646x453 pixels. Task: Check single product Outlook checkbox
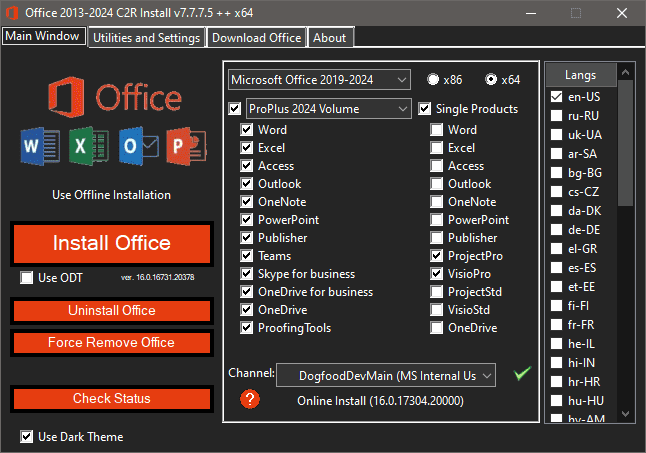tap(437, 184)
